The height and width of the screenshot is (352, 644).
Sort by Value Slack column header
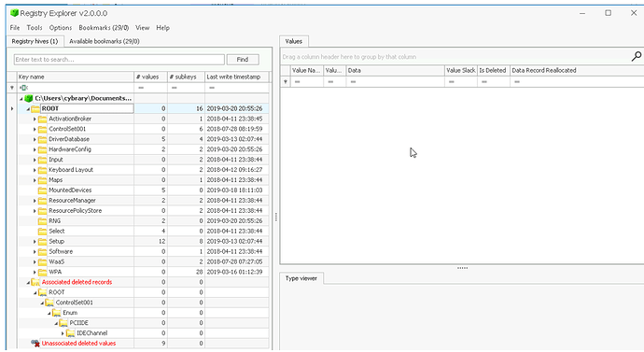(x=461, y=70)
